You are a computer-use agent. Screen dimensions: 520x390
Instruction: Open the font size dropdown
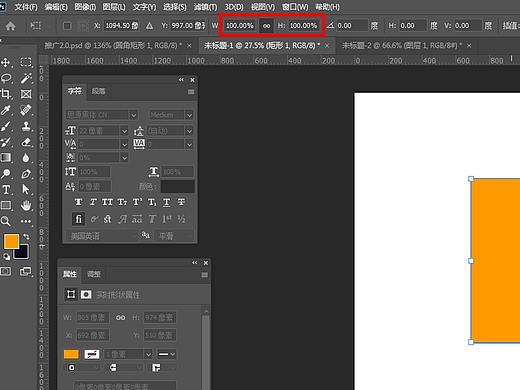(x=124, y=131)
